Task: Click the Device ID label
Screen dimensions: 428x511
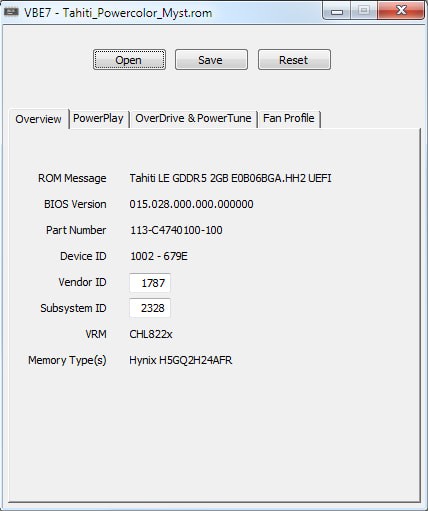Action: click(x=83, y=256)
